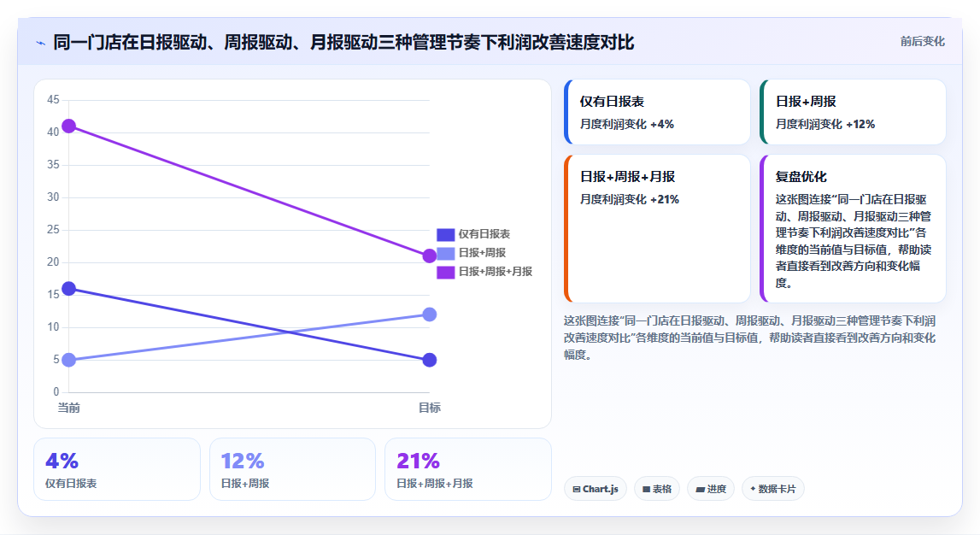Click the 目标 x-axis label

[430, 409]
